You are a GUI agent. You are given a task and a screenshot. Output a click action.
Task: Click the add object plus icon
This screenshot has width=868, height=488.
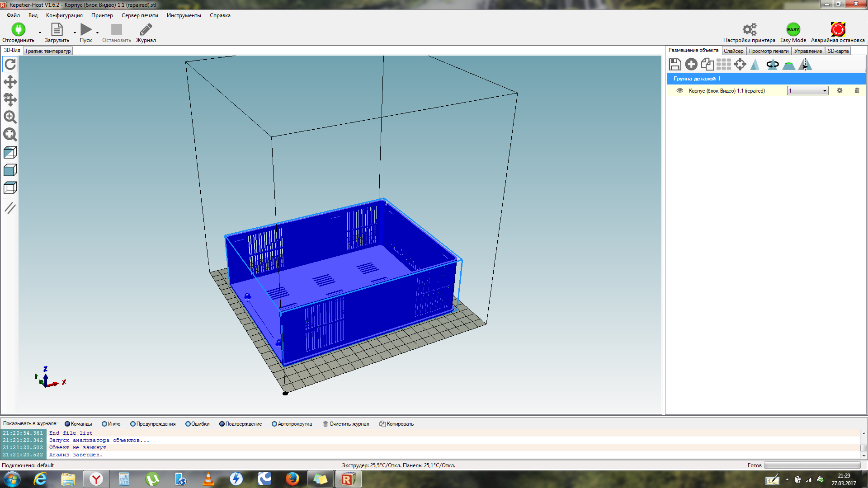691,65
